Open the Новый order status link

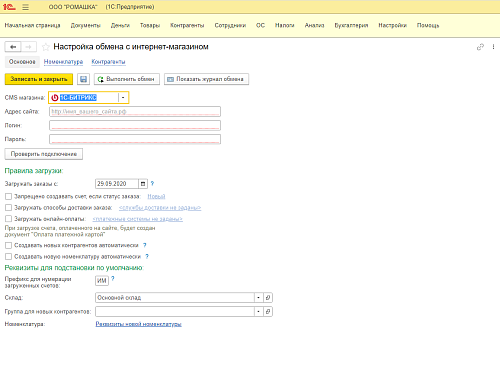(156, 197)
